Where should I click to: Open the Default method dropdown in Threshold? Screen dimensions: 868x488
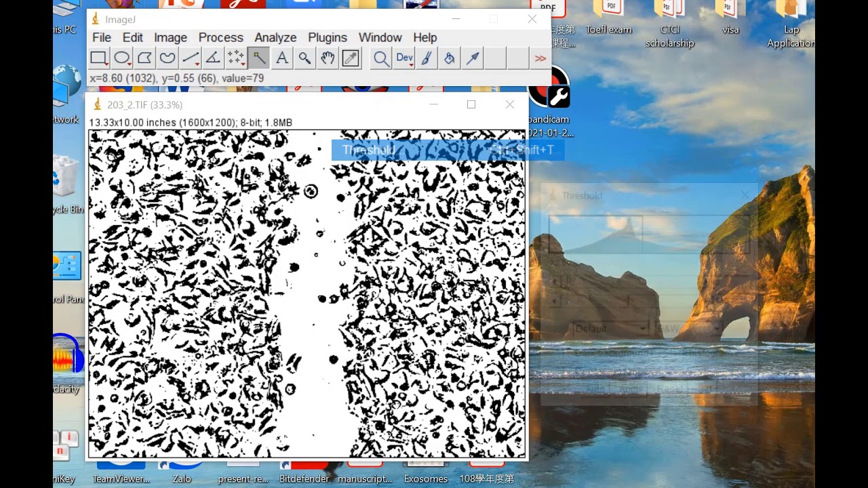pyautogui.click(x=610, y=329)
